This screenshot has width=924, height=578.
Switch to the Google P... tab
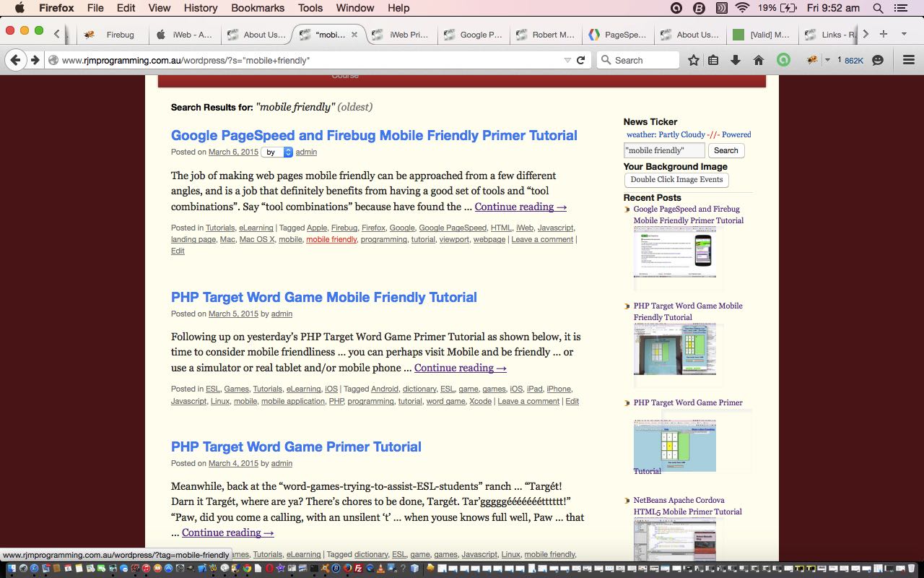coord(473,34)
